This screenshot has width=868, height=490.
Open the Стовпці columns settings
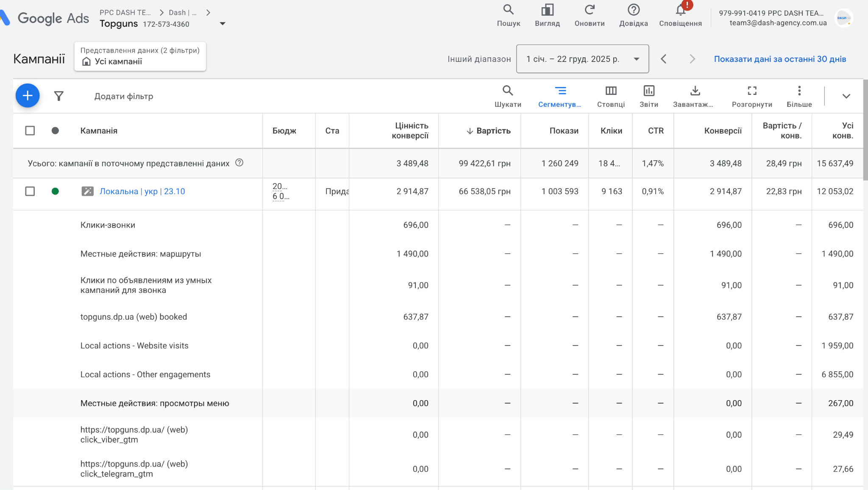611,96
